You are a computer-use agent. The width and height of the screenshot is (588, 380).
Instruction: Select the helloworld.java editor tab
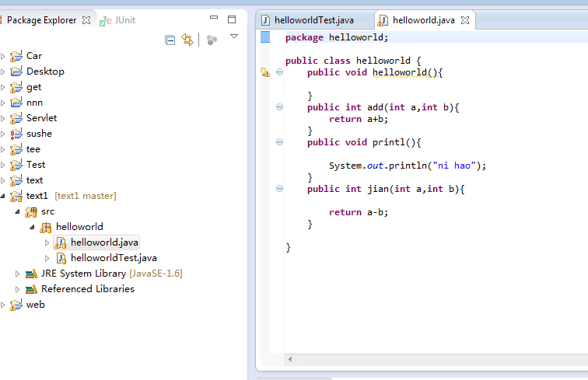[423, 20]
